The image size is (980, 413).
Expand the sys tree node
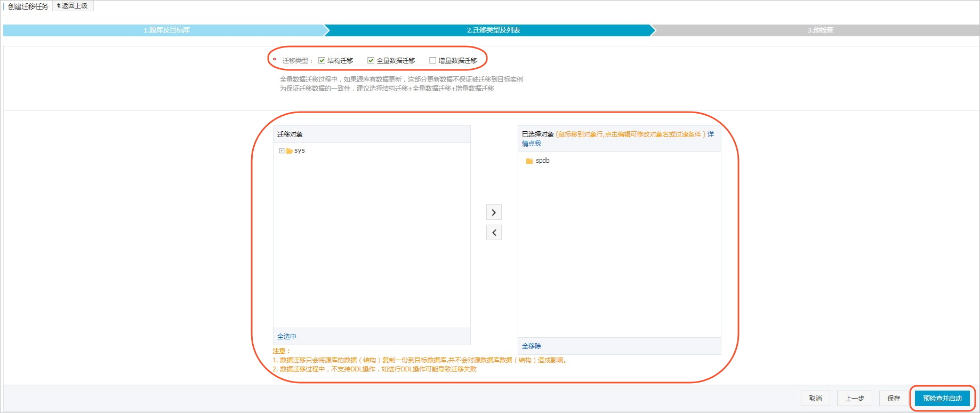pyautogui.click(x=282, y=150)
